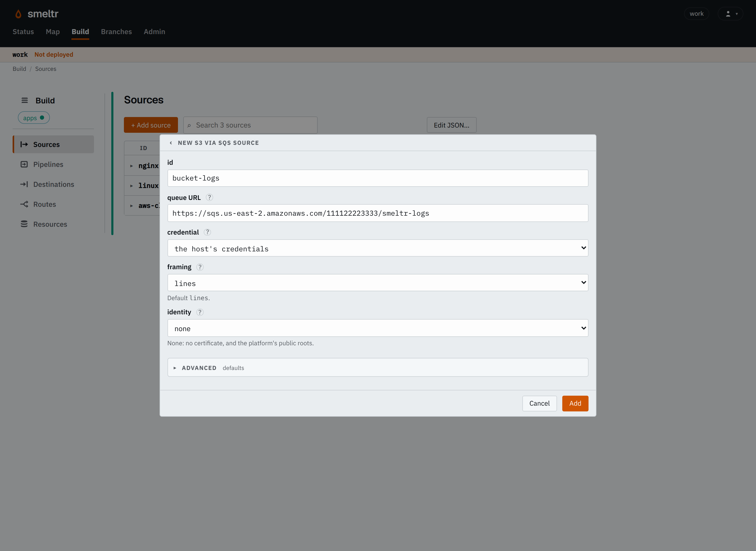Click the Sources arrow icon in sidebar
Screen dimensions: 756x551
[x=24, y=144]
